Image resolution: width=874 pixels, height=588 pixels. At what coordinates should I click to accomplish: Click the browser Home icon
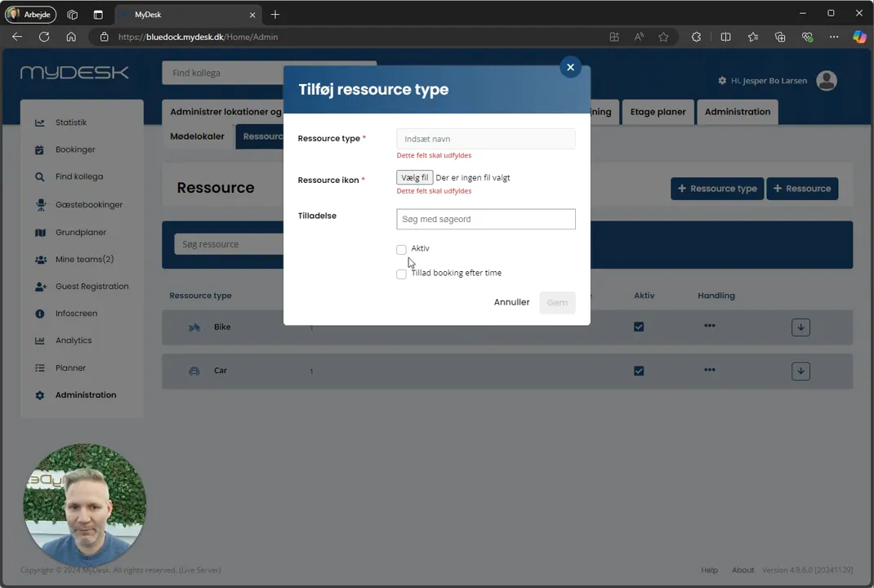click(71, 37)
